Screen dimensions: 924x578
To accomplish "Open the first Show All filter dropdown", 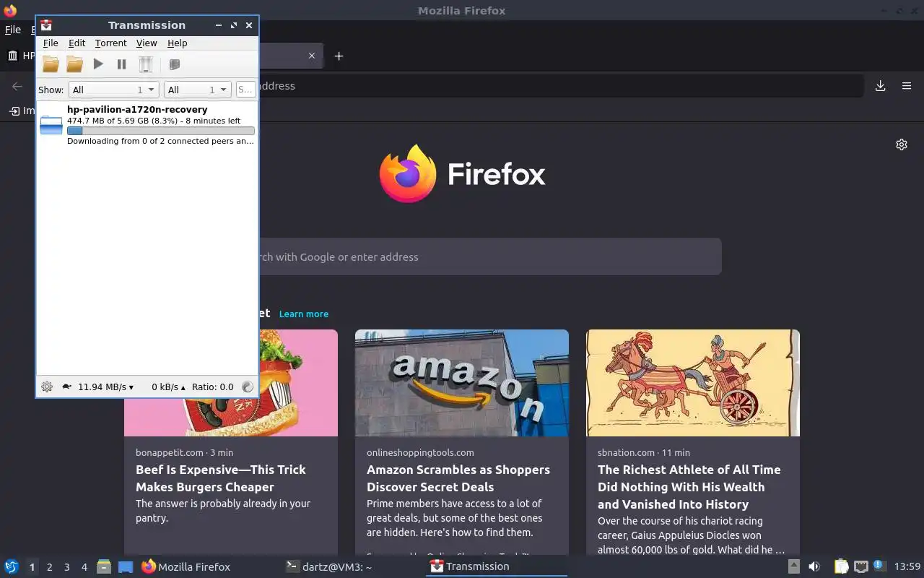I will tap(113, 90).
